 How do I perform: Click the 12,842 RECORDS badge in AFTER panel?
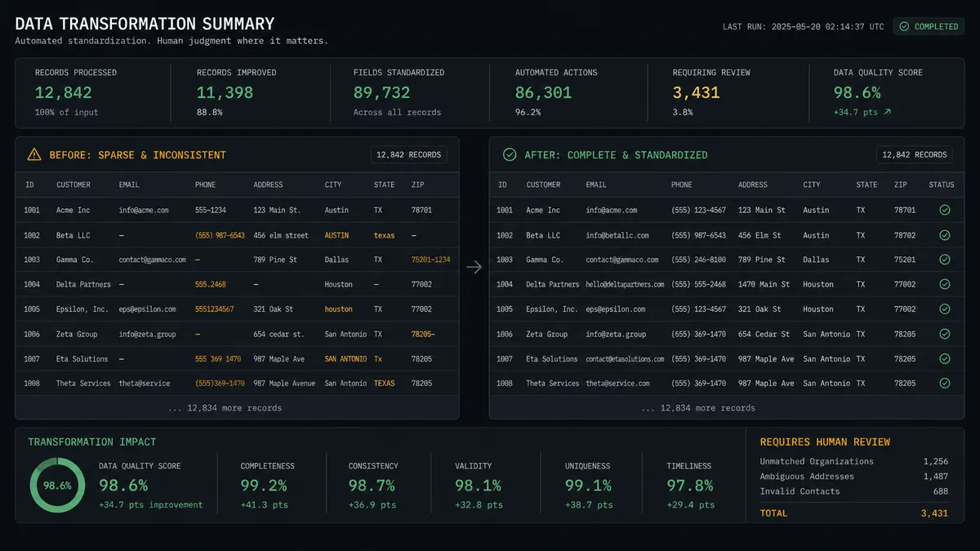(915, 154)
